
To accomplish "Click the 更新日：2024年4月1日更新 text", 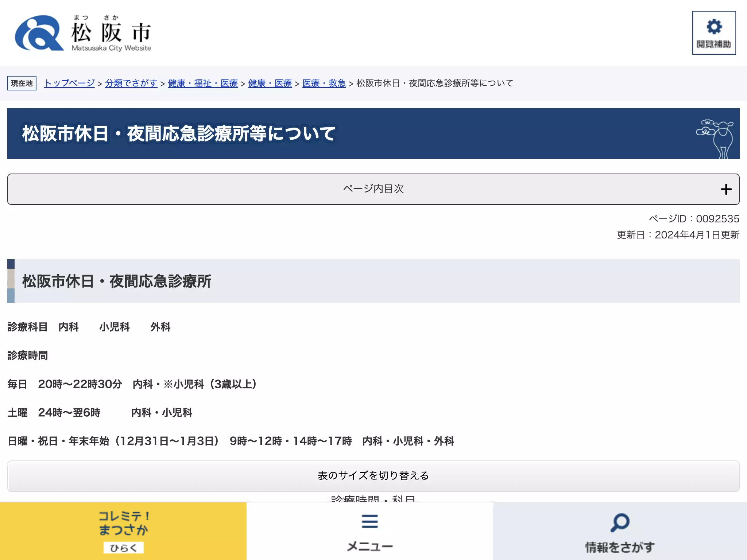I will 678,235.
